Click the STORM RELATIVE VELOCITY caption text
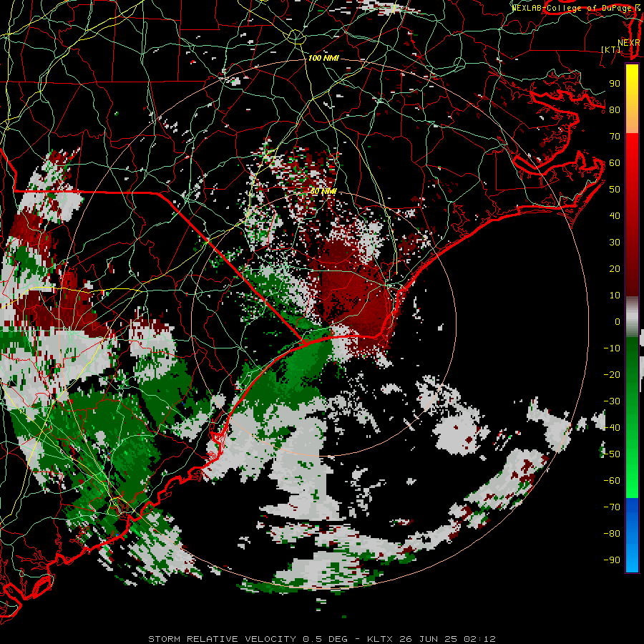This screenshot has width=644, height=644. [x=222, y=639]
